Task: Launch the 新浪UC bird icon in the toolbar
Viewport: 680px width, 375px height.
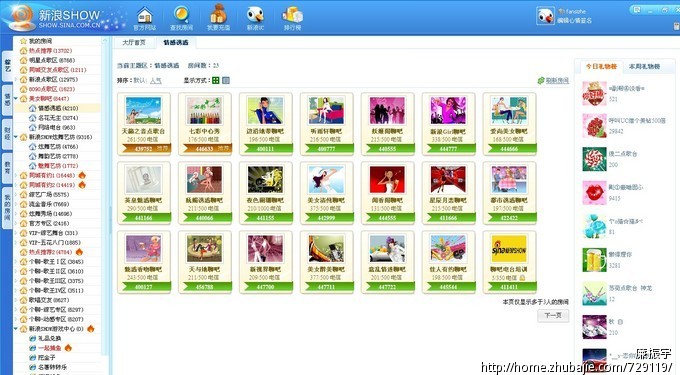Action: click(x=255, y=15)
